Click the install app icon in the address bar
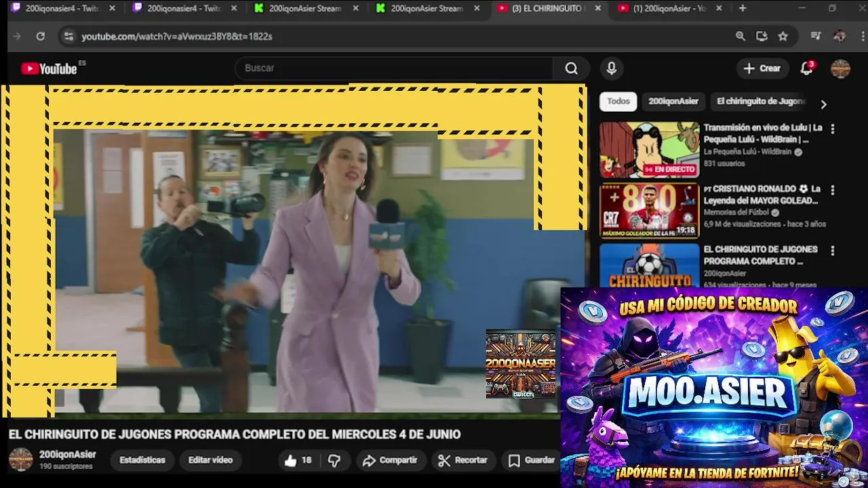 [x=762, y=36]
